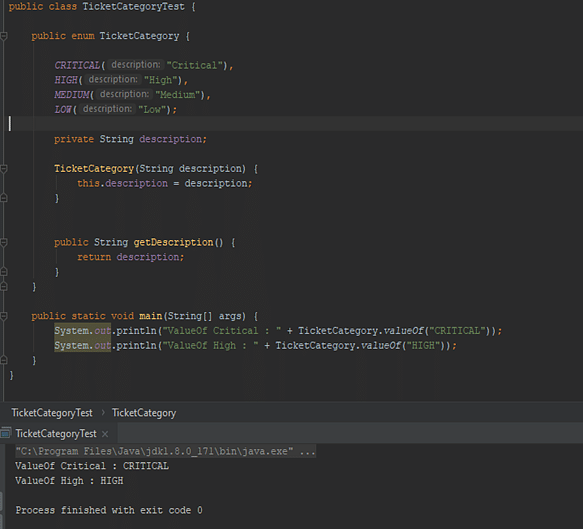
Task: Select TicketCategory breadcrumb
Action: coord(144,413)
